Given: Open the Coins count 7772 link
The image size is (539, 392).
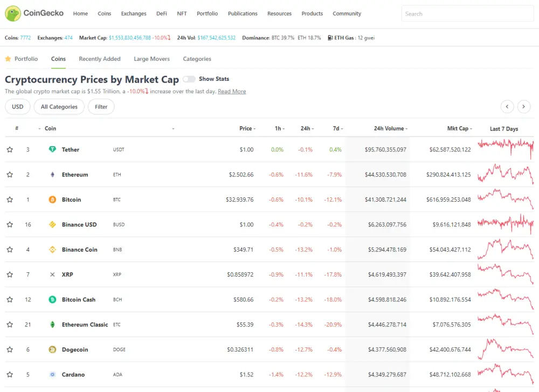Looking at the screenshot, I should (x=25, y=38).
